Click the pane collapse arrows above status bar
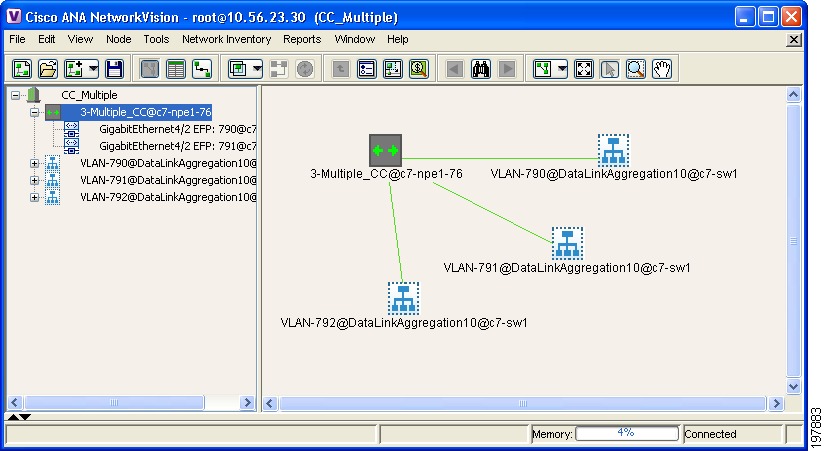This screenshot has width=824, height=451. click(19, 417)
